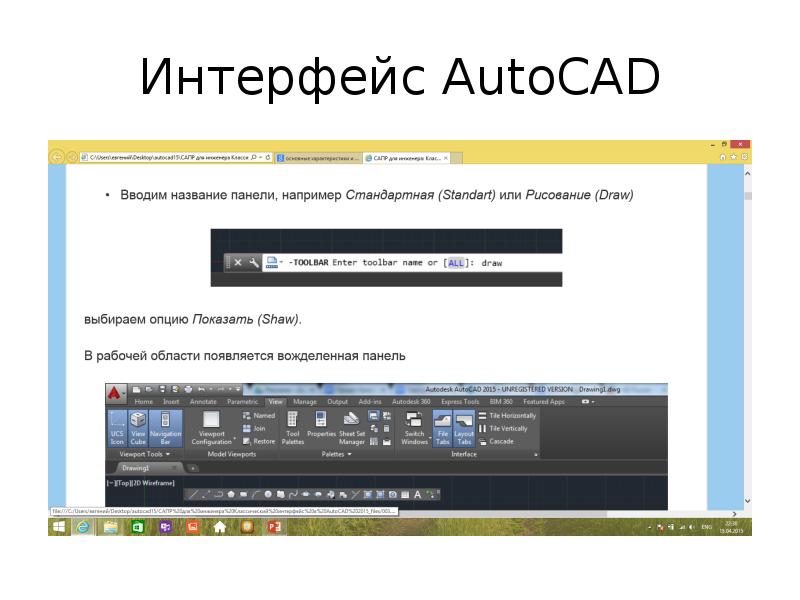Open the AutoCAD application menu button

(115, 393)
